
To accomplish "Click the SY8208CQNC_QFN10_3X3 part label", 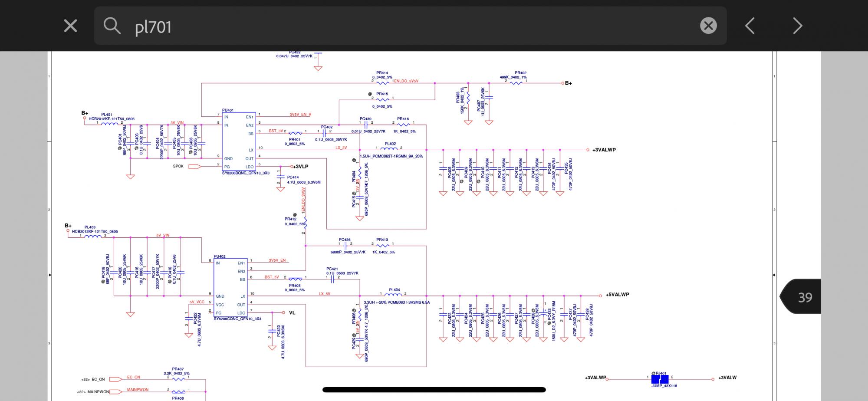I will coord(237,319).
